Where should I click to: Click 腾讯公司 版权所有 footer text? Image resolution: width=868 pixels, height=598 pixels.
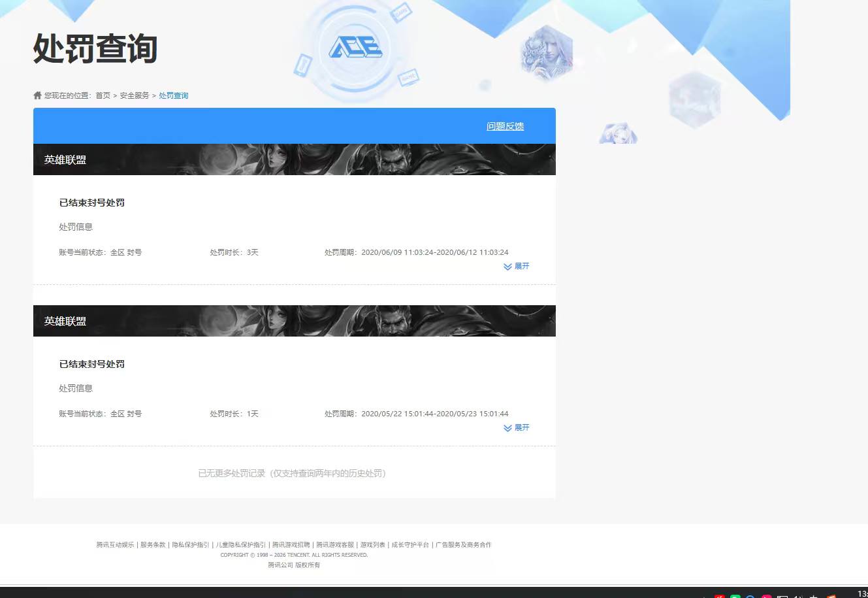(294, 565)
